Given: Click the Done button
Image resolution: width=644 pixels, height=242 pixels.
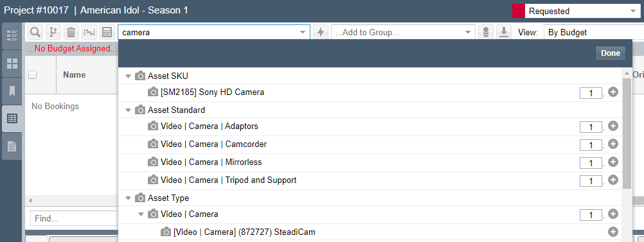Looking at the screenshot, I should 611,53.
